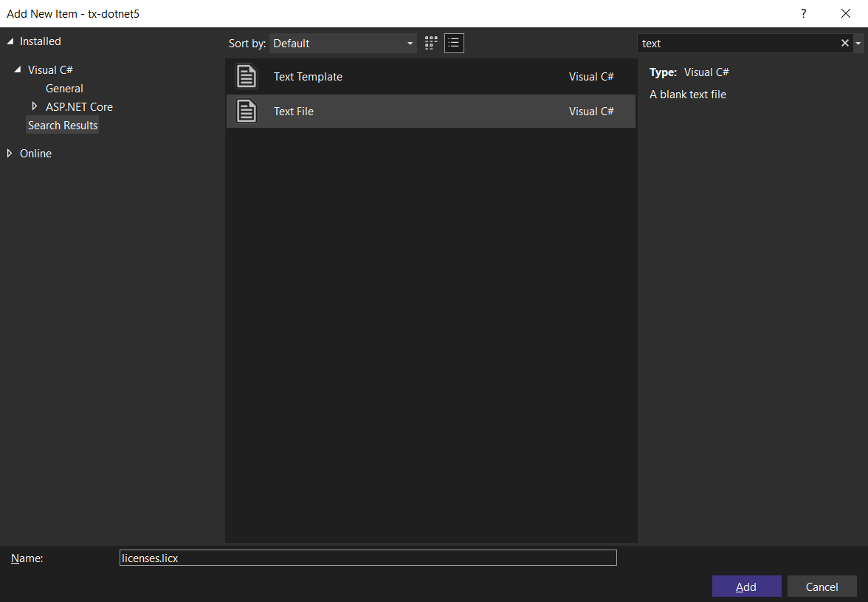This screenshot has width=868, height=602.
Task: Click the Type: Visual C# detail text
Action: pos(689,72)
